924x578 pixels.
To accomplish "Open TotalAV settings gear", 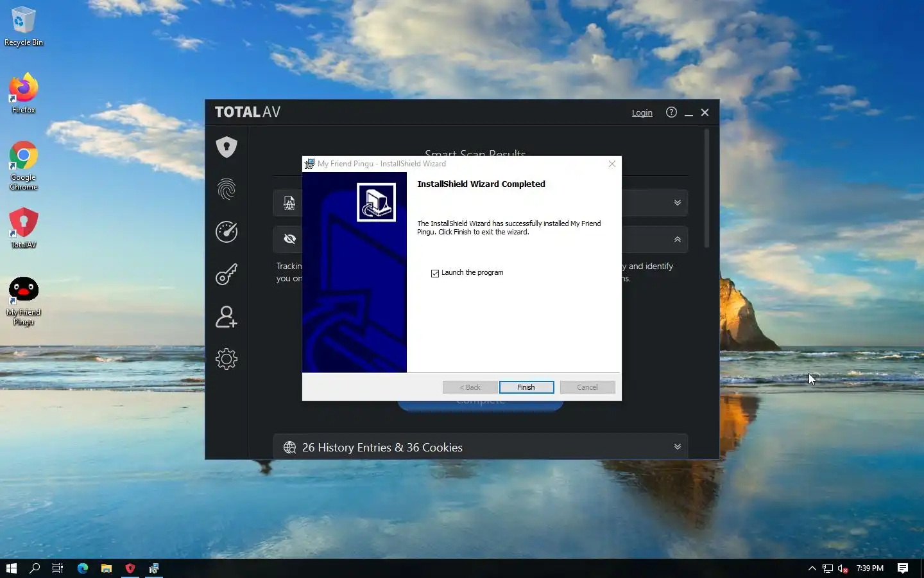I will 227,359.
